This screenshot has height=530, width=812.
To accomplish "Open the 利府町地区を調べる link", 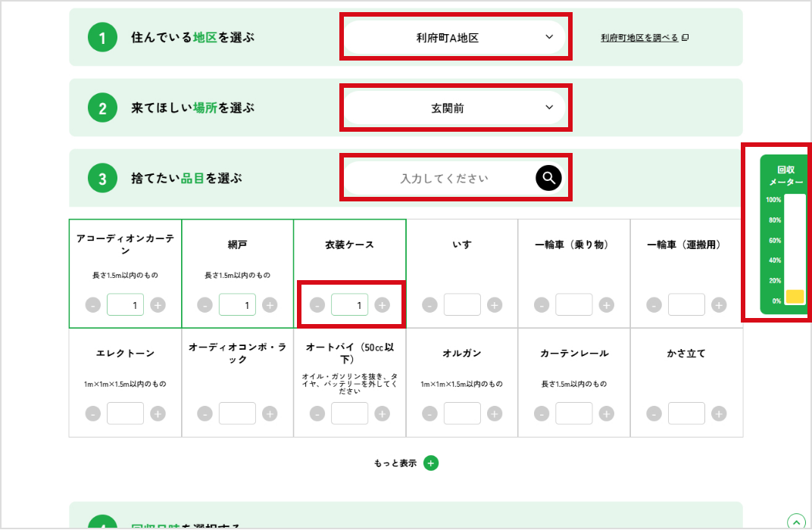I will pos(644,37).
